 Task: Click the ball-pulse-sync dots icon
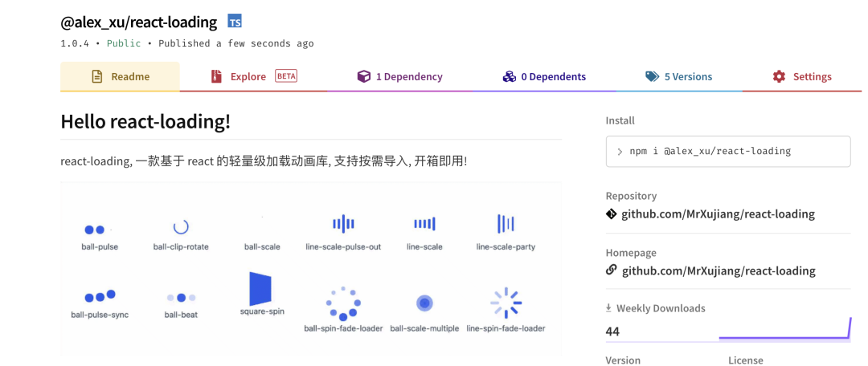pos(100,296)
